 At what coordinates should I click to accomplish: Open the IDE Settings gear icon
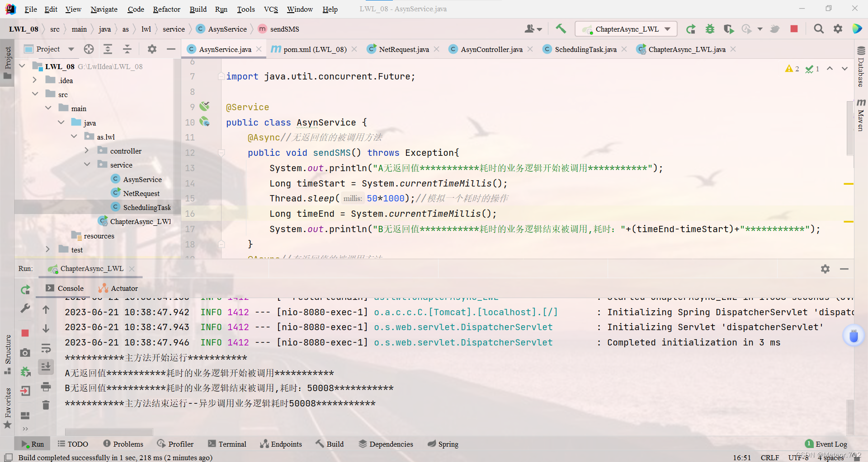pyautogui.click(x=838, y=28)
